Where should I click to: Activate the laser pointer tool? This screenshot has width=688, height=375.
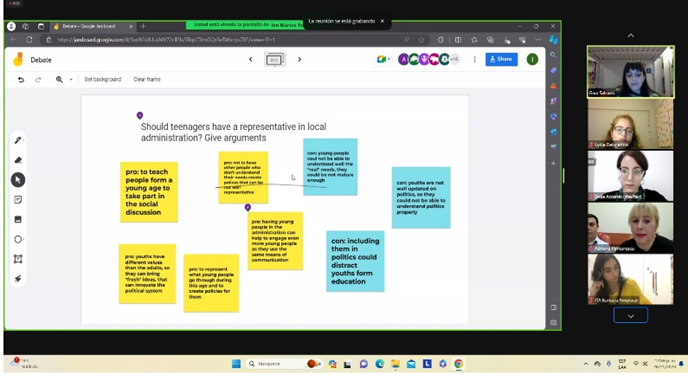[18, 279]
